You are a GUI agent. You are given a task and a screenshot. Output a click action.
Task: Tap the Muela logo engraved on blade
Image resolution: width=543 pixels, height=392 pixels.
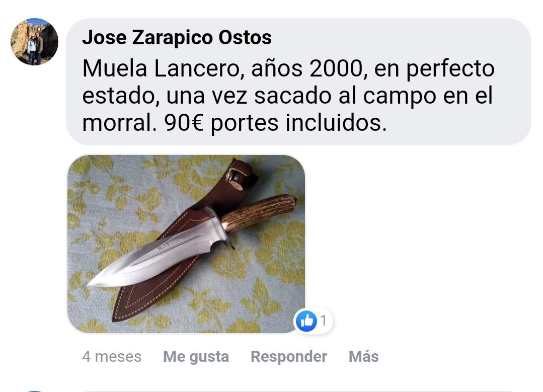164,246
